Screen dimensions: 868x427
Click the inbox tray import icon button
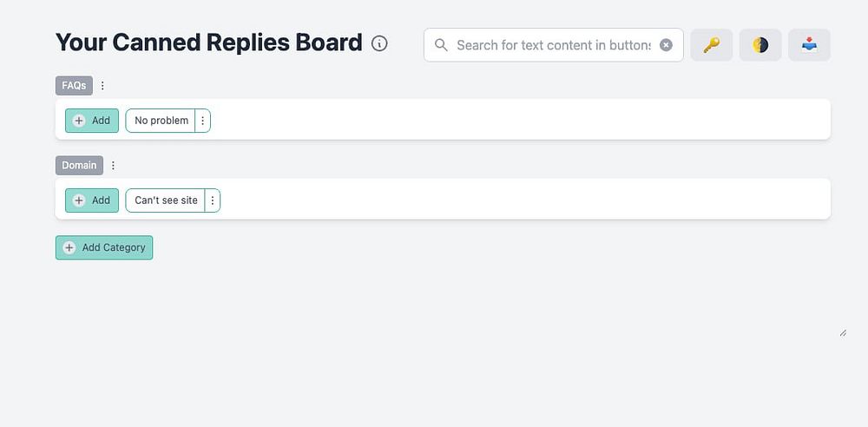[x=809, y=45]
